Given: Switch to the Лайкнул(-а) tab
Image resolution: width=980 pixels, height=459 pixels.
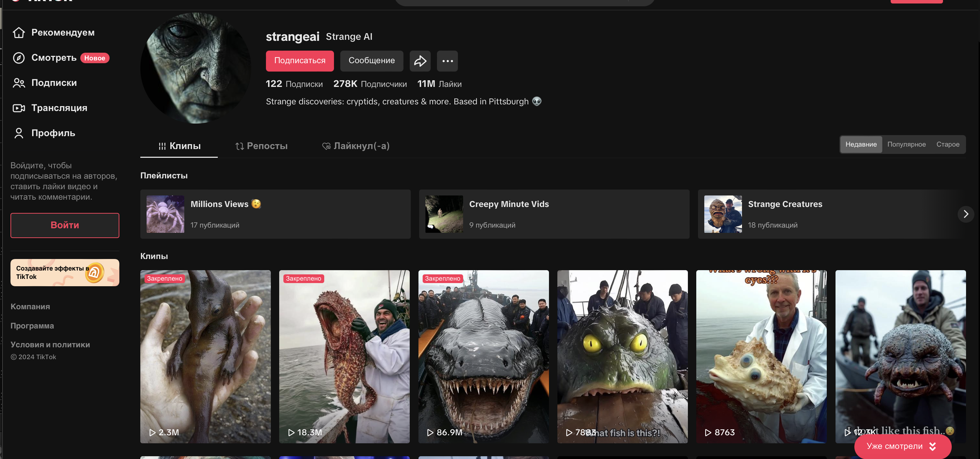Looking at the screenshot, I should coord(356,146).
